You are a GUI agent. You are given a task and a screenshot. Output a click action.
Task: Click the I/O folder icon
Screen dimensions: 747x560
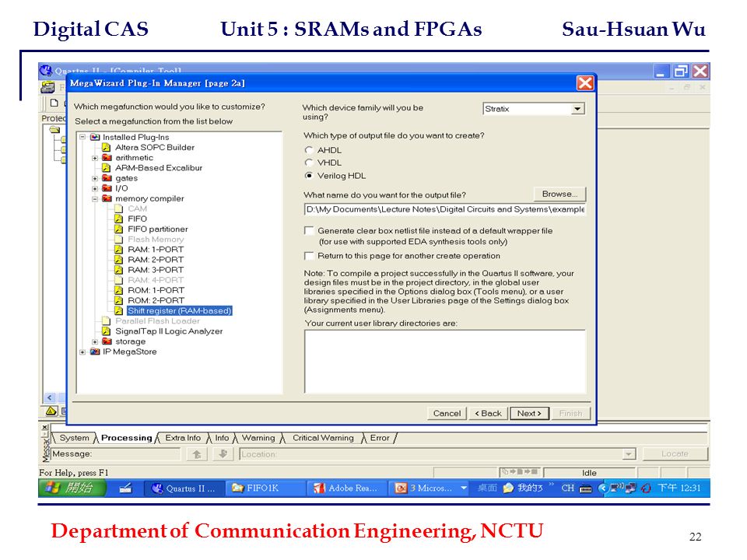click(107, 188)
